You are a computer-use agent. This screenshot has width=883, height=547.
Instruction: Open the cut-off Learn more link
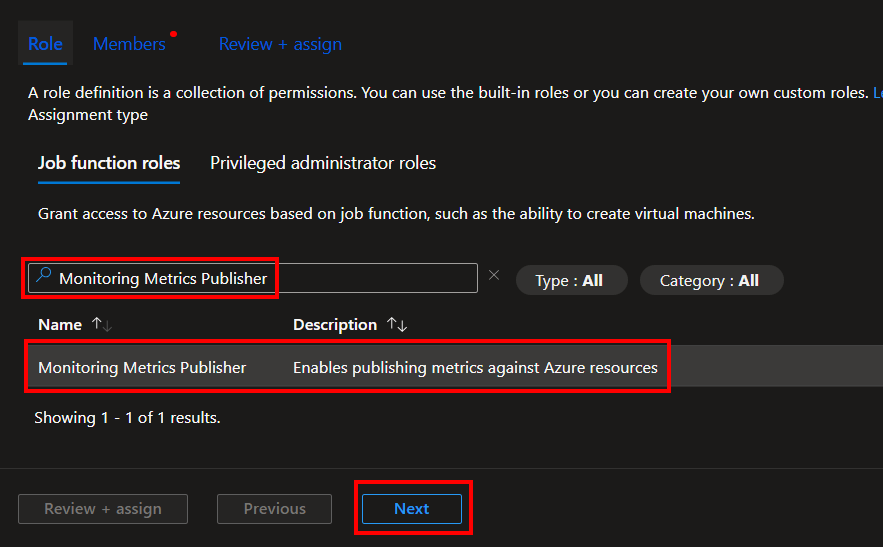point(877,92)
